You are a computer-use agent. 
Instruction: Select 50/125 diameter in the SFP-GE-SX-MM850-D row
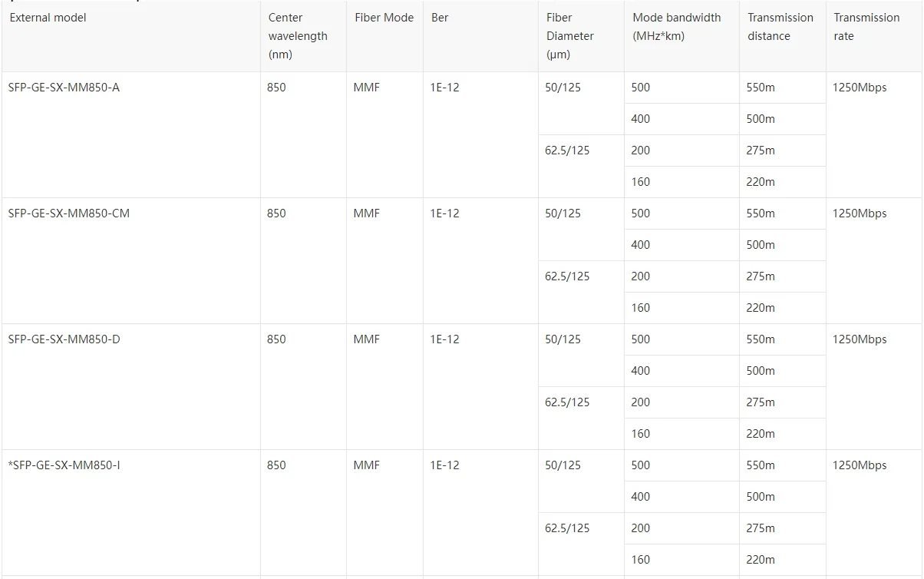click(x=563, y=339)
